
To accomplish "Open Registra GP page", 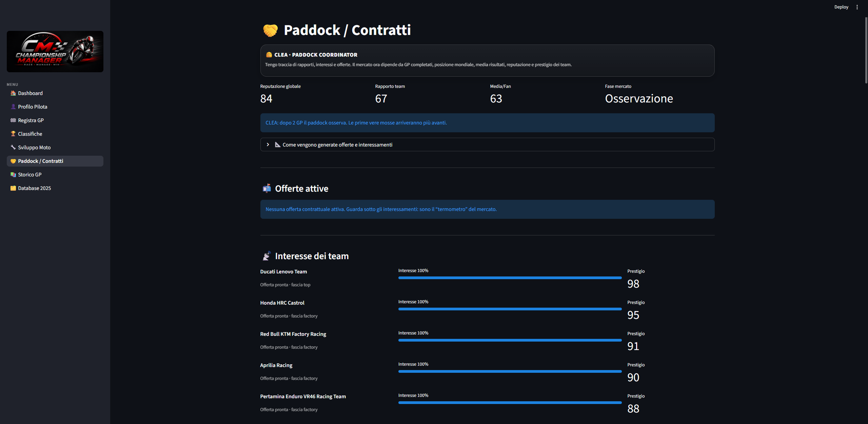I will point(55,120).
